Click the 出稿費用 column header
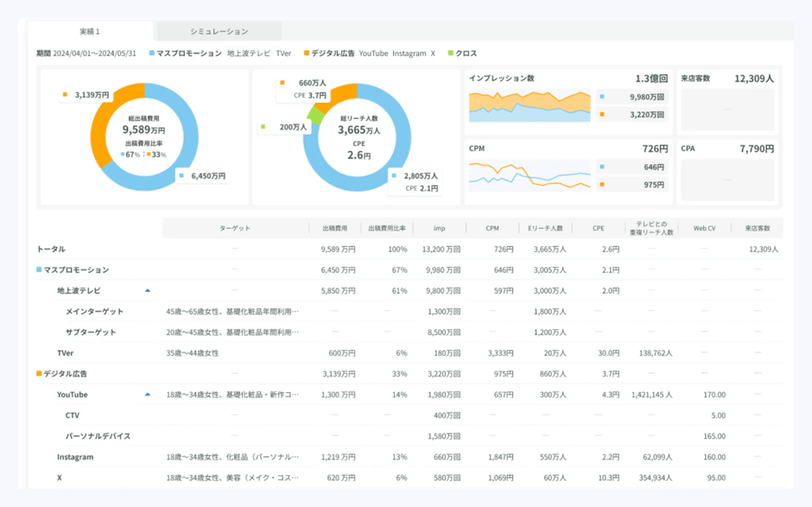The image size is (812, 507). [x=334, y=229]
